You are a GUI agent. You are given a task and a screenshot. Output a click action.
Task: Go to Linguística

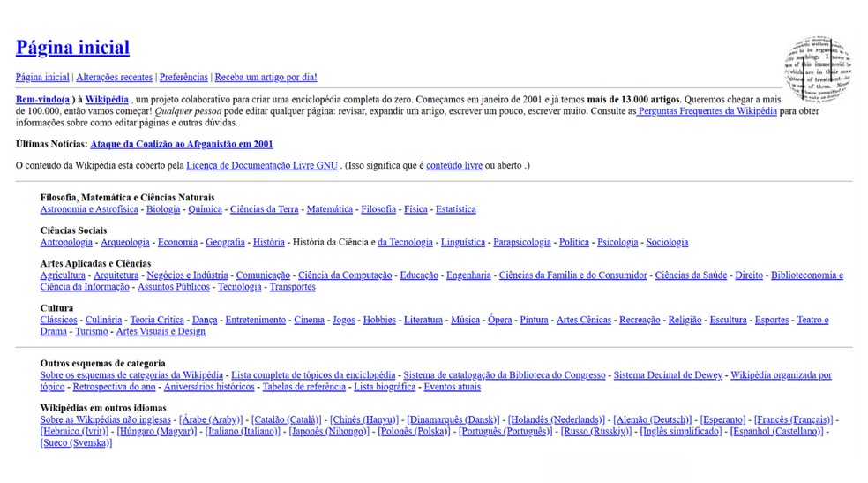(x=463, y=242)
